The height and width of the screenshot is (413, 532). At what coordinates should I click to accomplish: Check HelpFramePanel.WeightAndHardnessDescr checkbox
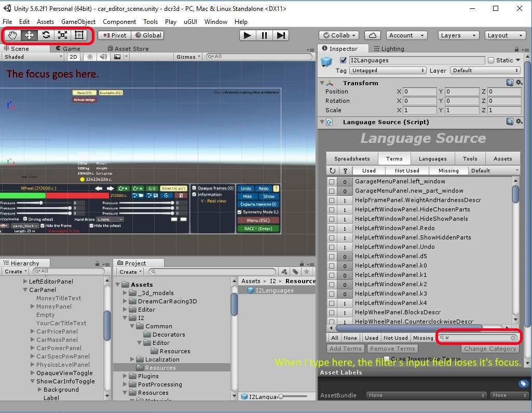point(332,201)
